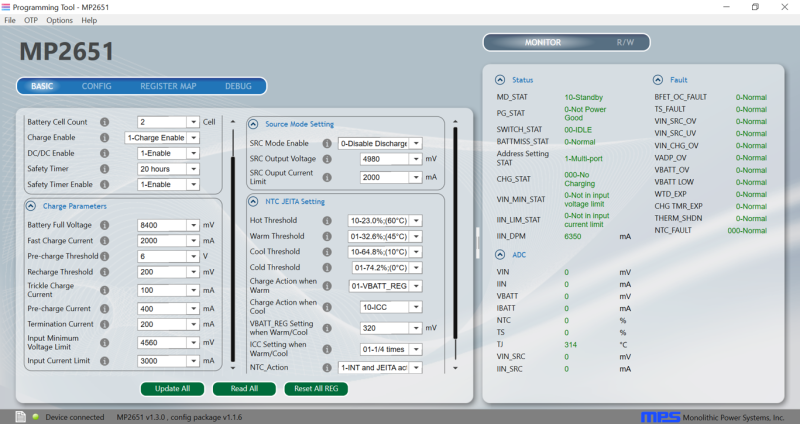This screenshot has width=800, height=424.
Task: Open the Safety Timer hours dropdown
Action: click(193, 169)
